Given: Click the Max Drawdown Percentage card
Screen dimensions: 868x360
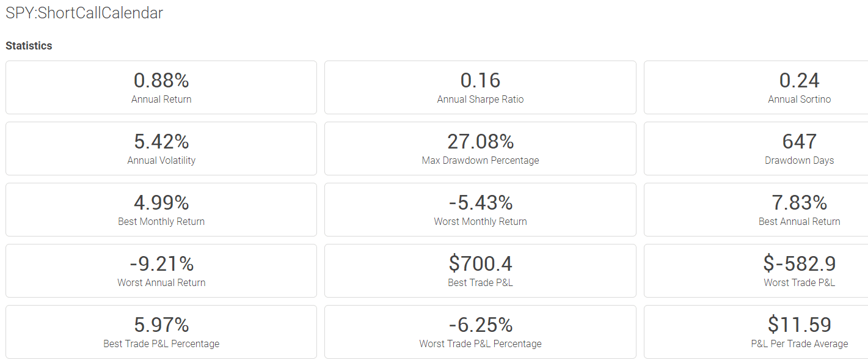Looking at the screenshot, I should tap(480, 149).
